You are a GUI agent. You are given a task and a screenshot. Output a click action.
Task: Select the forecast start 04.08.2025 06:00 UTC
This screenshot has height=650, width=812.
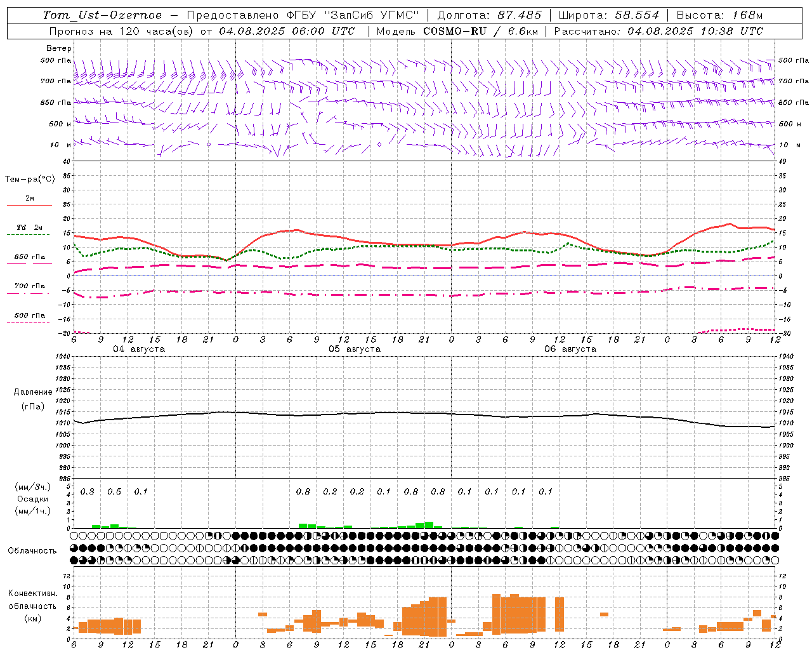287,31
